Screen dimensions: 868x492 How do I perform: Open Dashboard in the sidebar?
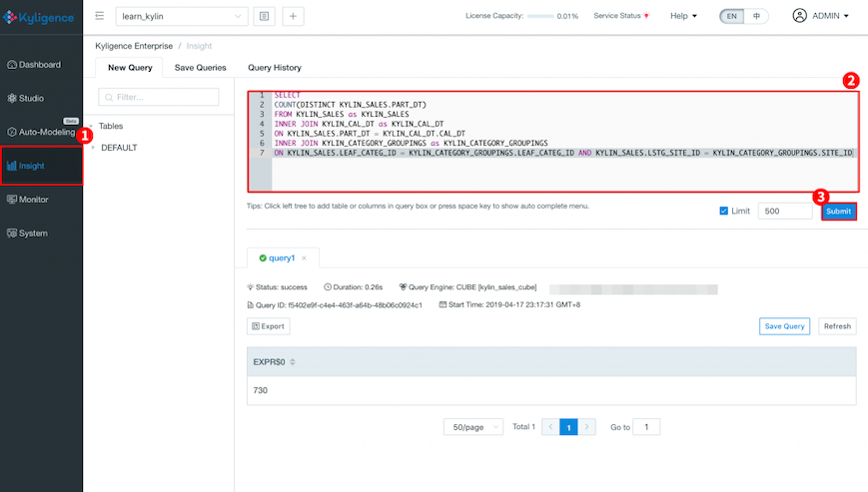[x=34, y=65]
